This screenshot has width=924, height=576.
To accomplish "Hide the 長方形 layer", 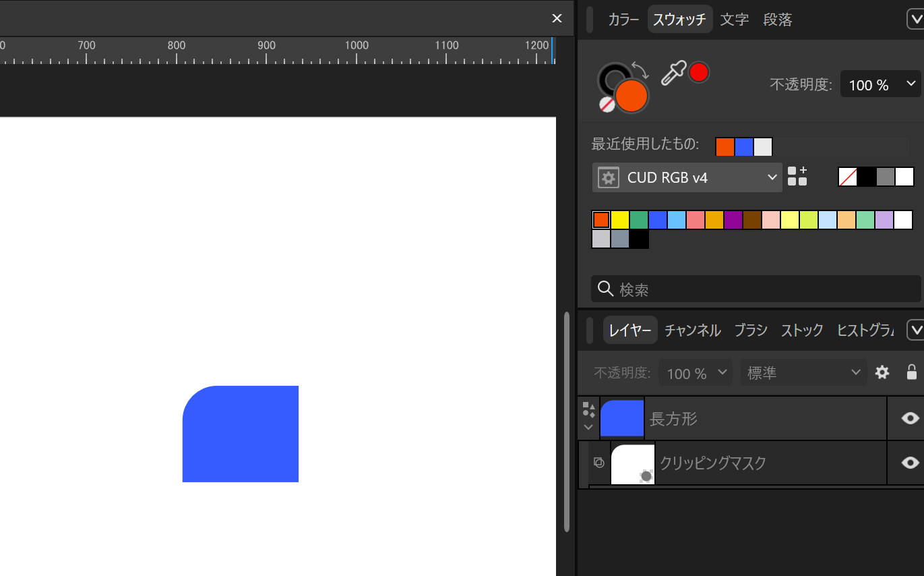I will click(909, 418).
